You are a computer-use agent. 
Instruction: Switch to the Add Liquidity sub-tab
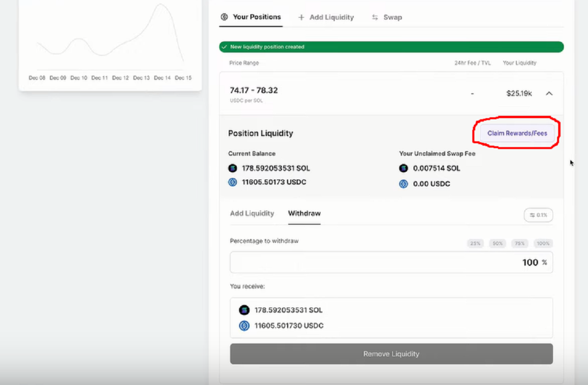click(x=252, y=213)
